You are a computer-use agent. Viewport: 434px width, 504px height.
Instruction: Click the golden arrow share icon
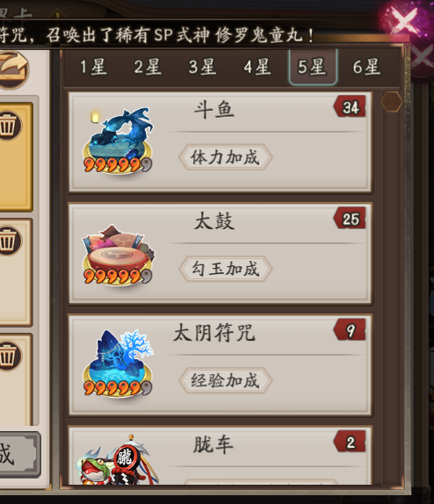tap(12, 69)
